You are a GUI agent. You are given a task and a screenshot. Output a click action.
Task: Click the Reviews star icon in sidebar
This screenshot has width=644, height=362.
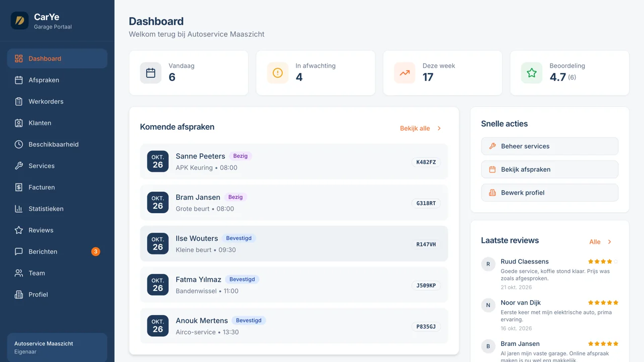click(x=19, y=230)
